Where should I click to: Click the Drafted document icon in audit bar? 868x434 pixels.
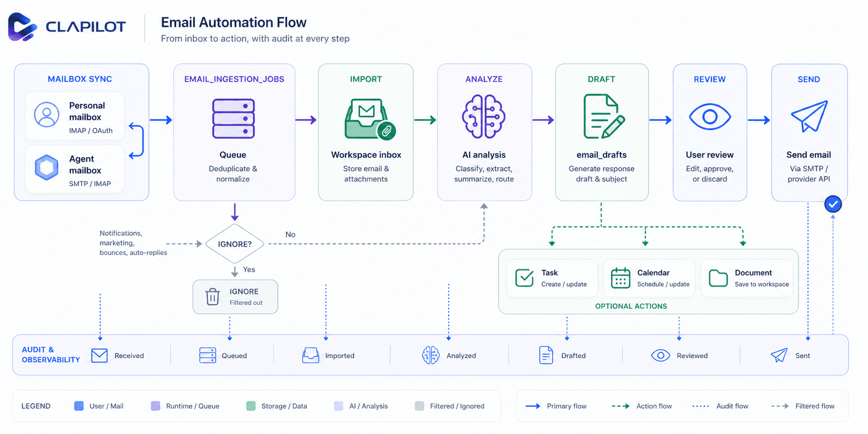(546, 355)
